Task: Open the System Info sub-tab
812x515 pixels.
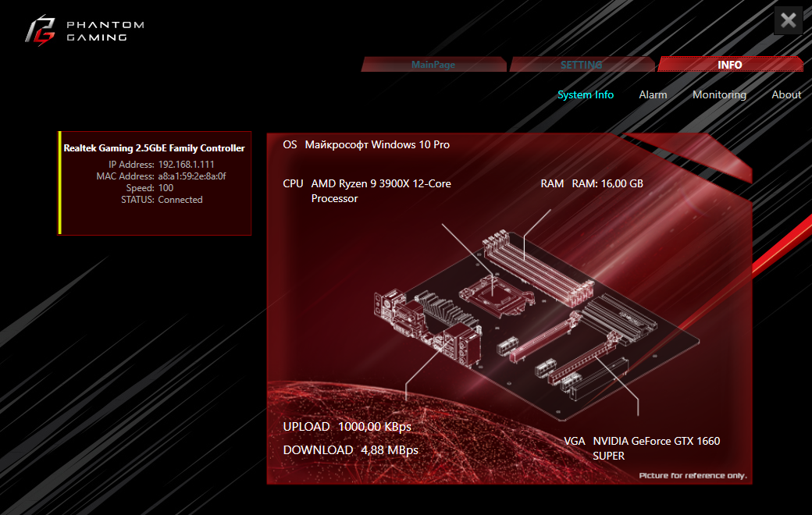Action: [585, 94]
